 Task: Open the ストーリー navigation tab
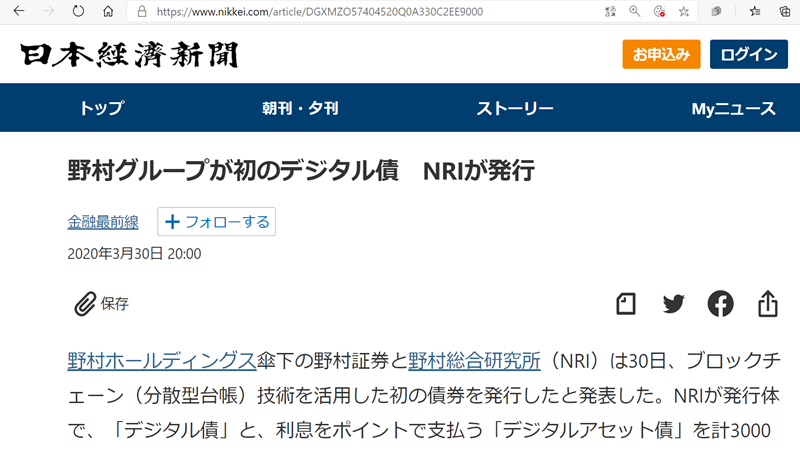(515, 108)
